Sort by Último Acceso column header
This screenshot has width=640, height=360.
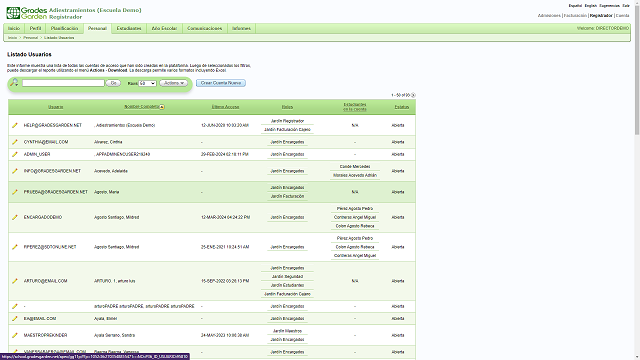[x=225, y=107]
